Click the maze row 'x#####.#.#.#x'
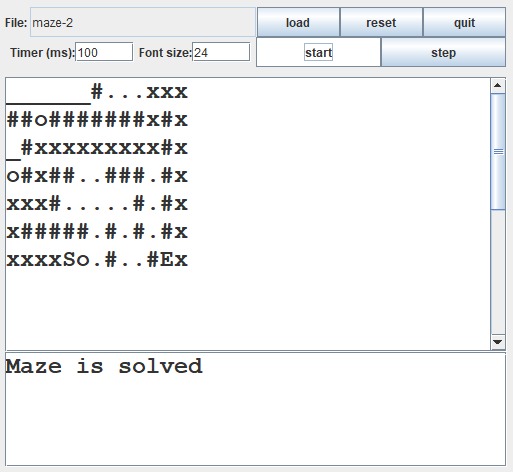The height and width of the screenshot is (472, 513). click(97, 232)
